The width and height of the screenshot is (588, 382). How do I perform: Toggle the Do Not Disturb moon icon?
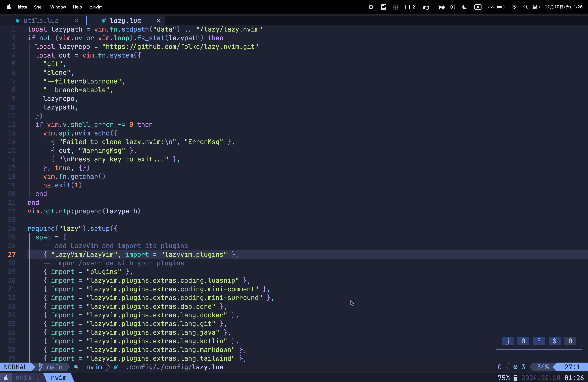tap(465, 7)
